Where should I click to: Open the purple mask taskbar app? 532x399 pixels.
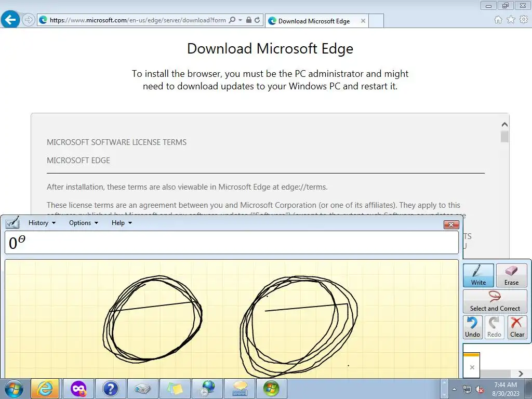click(x=78, y=389)
